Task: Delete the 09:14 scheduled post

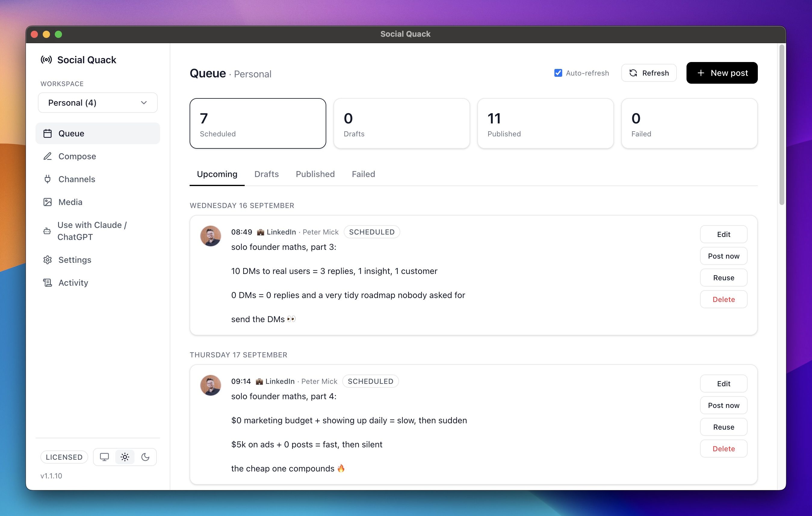Action: click(723, 449)
